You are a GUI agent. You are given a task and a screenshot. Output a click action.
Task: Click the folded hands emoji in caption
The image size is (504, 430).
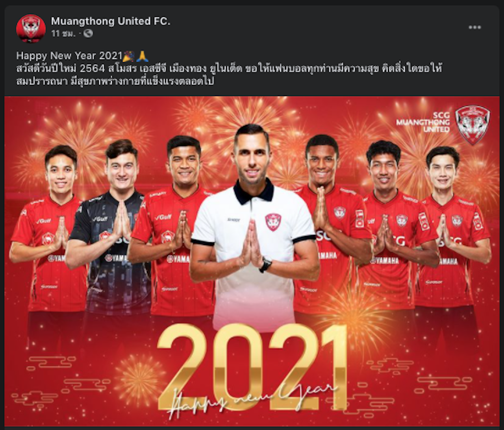pyautogui.click(x=142, y=55)
